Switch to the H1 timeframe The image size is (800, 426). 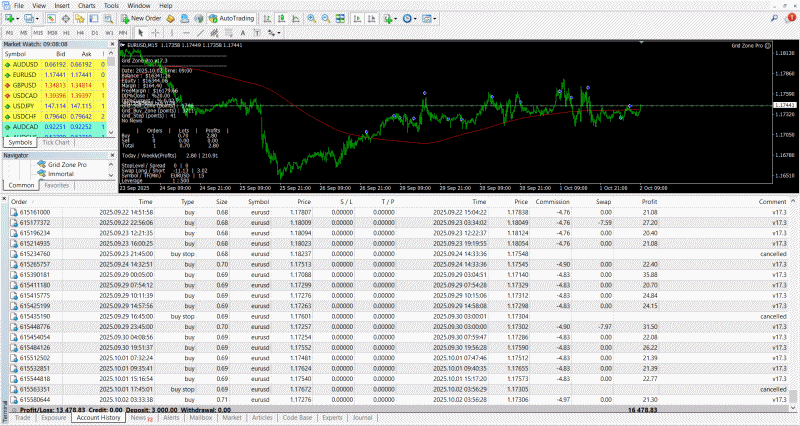(66, 32)
